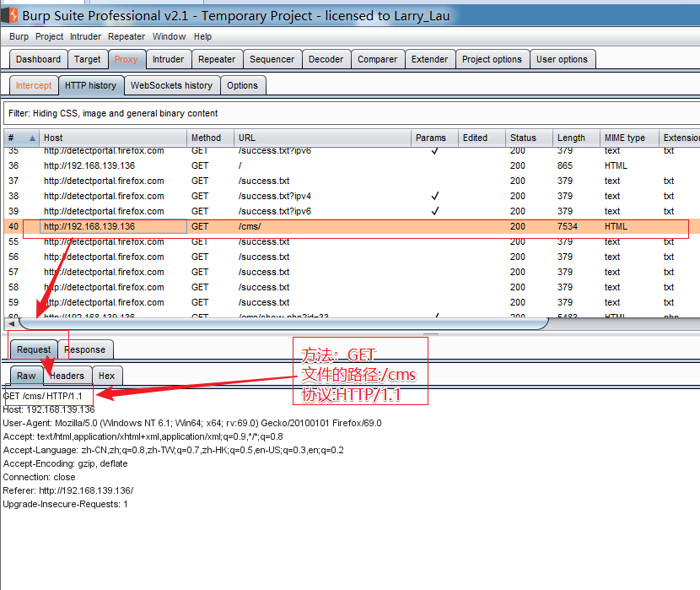
Task: Select history row 58
Action: [x=352, y=287]
